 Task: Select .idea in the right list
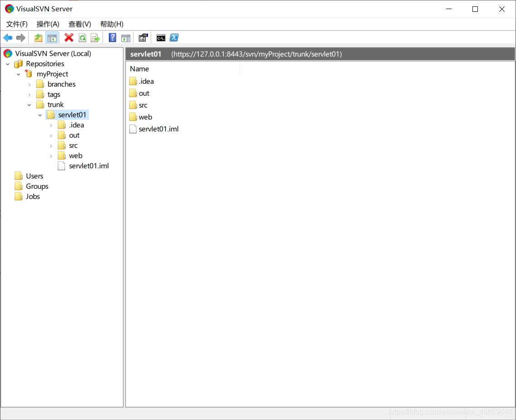(147, 81)
